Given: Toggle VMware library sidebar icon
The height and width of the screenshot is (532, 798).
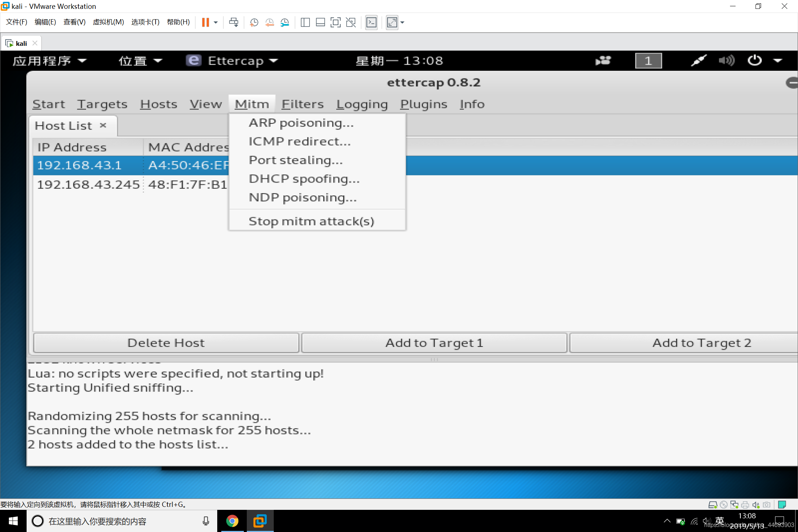Looking at the screenshot, I should pos(305,22).
